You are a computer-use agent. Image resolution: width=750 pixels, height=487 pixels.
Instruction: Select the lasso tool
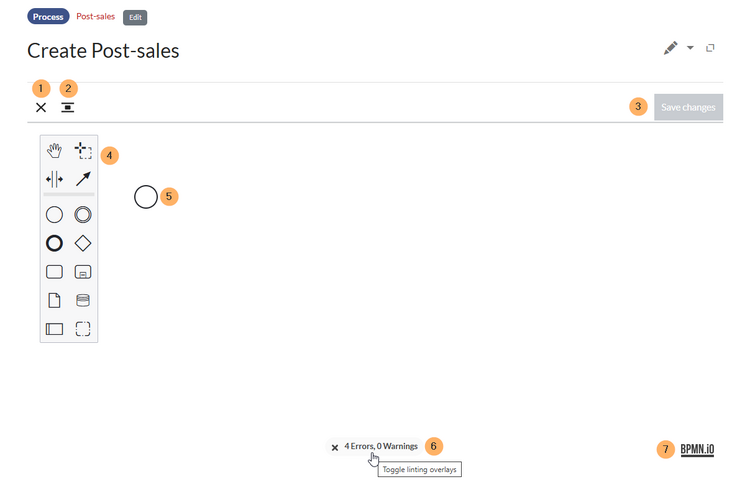(x=83, y=151)
